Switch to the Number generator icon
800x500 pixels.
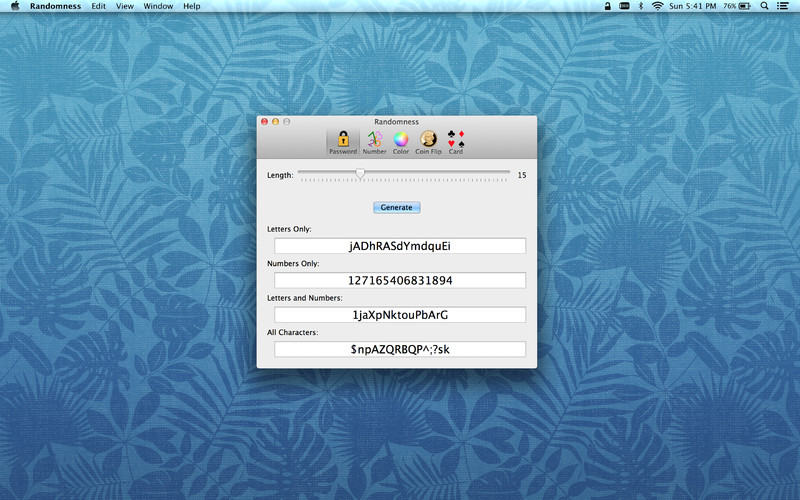click(374, 140)
